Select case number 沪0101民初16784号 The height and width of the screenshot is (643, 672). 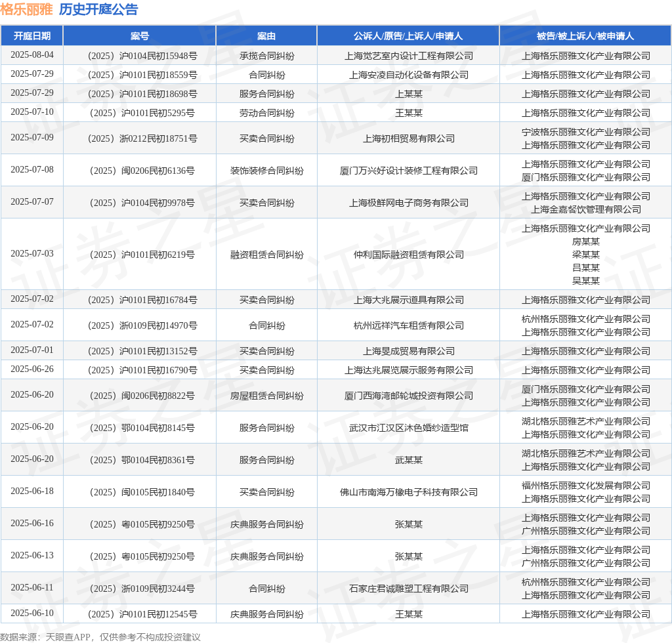pos(142,300)
